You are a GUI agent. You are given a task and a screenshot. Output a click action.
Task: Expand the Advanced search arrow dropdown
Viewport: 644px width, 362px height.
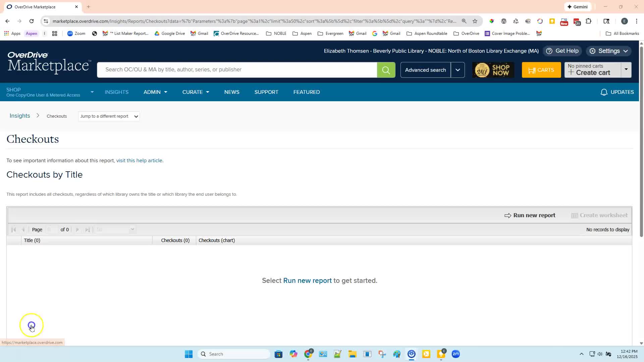(x=458, y=70)
